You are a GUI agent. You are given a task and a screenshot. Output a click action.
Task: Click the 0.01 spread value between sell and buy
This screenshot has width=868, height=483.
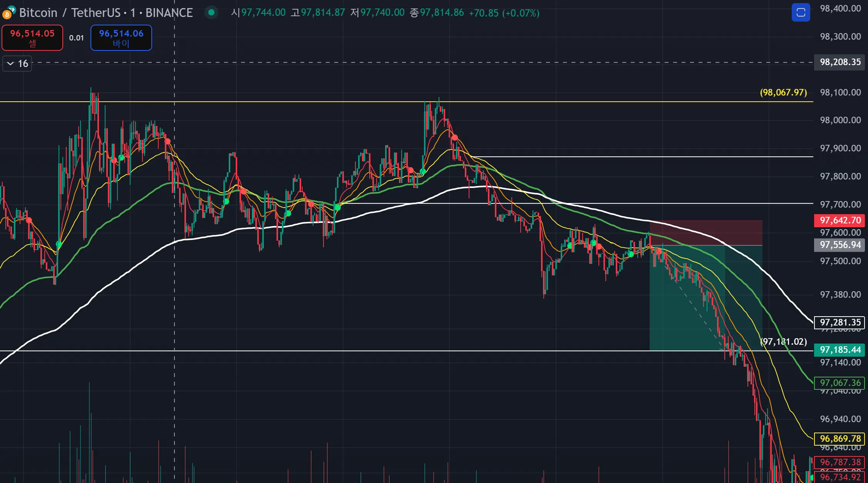click(x=76, y=38)
